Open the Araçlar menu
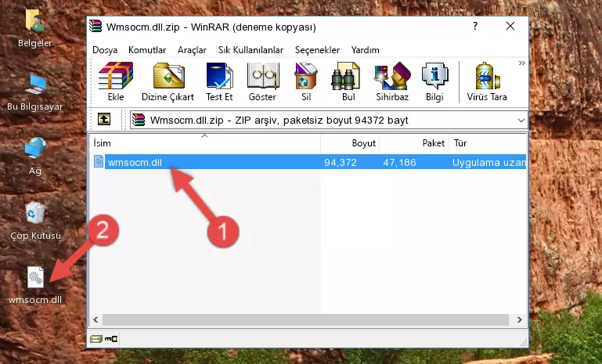Viewport: 602px width, 364px height. pos(192,50)
